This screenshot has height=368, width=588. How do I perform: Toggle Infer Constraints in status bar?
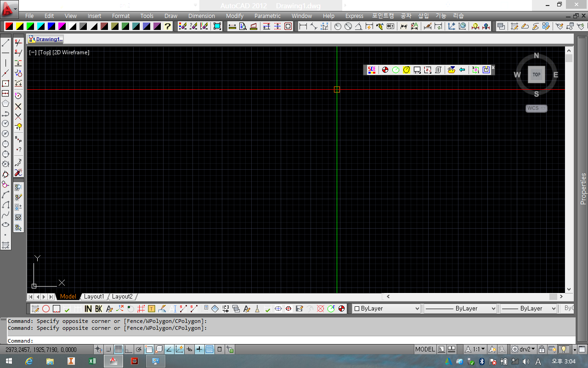click(98, 350)
